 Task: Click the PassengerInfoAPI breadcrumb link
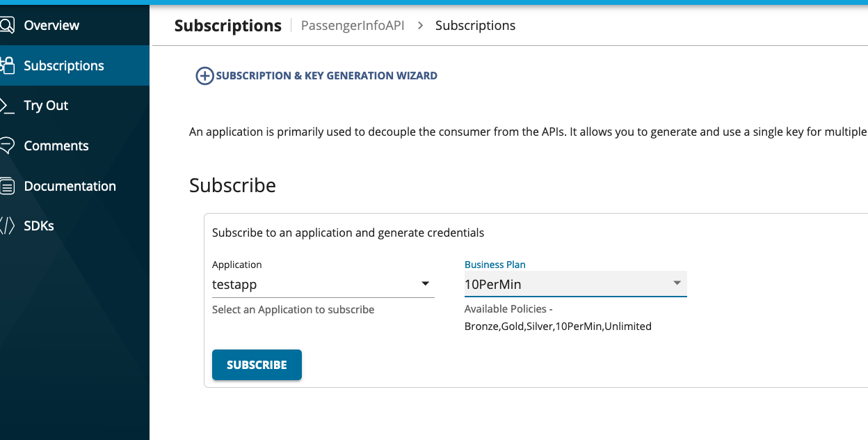click(x=353, y=26)
